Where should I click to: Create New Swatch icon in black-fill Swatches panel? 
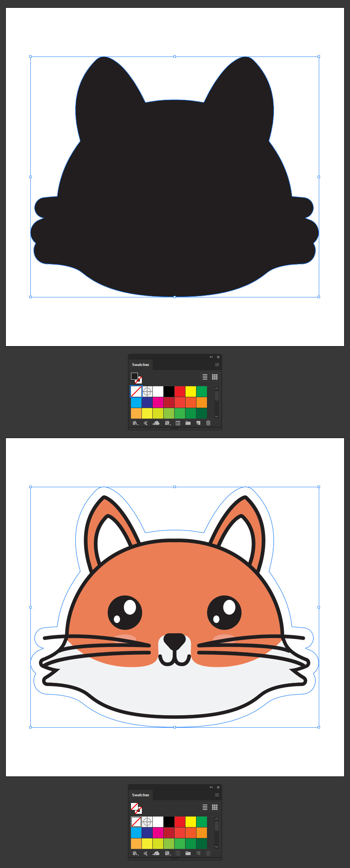tap(198, 423)
